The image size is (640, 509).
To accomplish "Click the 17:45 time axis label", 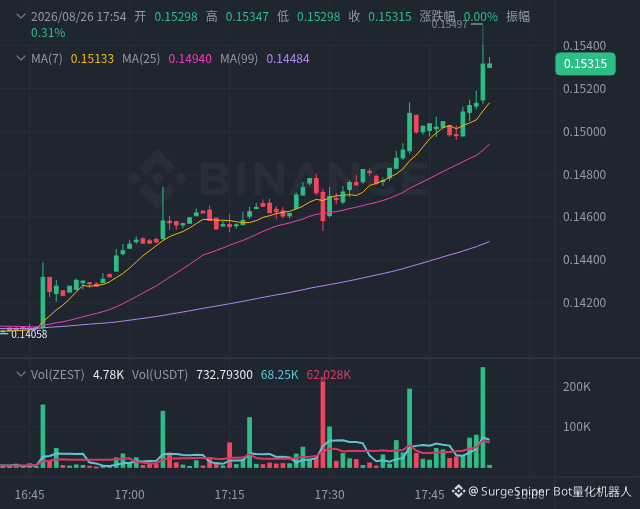I will (x=429, y=495).
